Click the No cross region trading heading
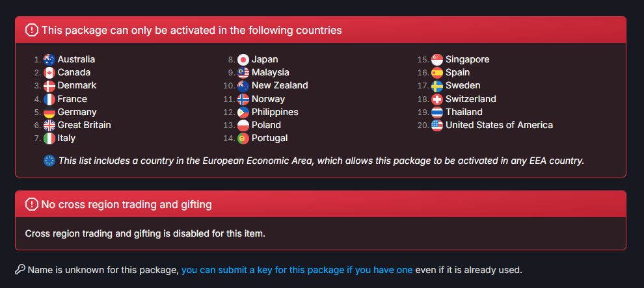Viewport: 644px width, 288px height. coord(126,204)
